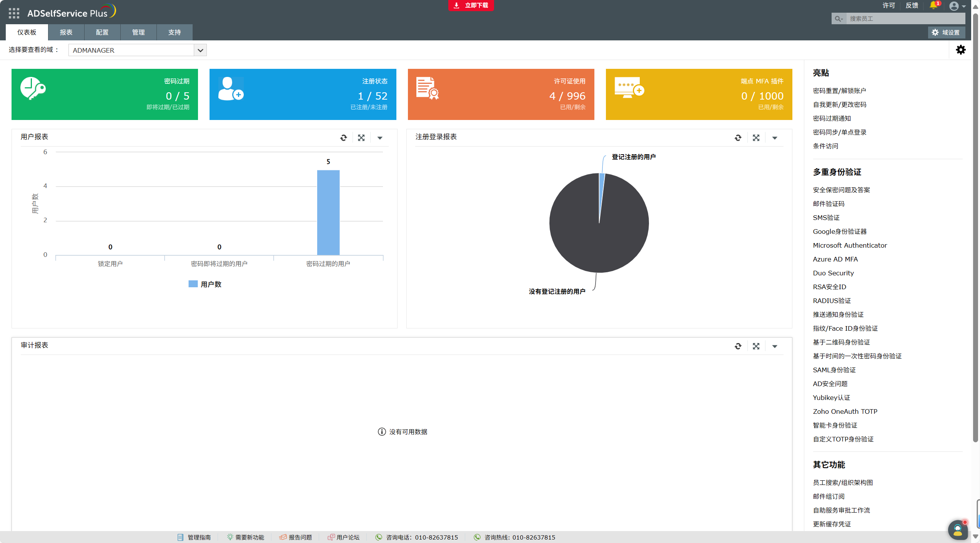
Task: Open the apps grid launcher icon
Action: [14, 13]
